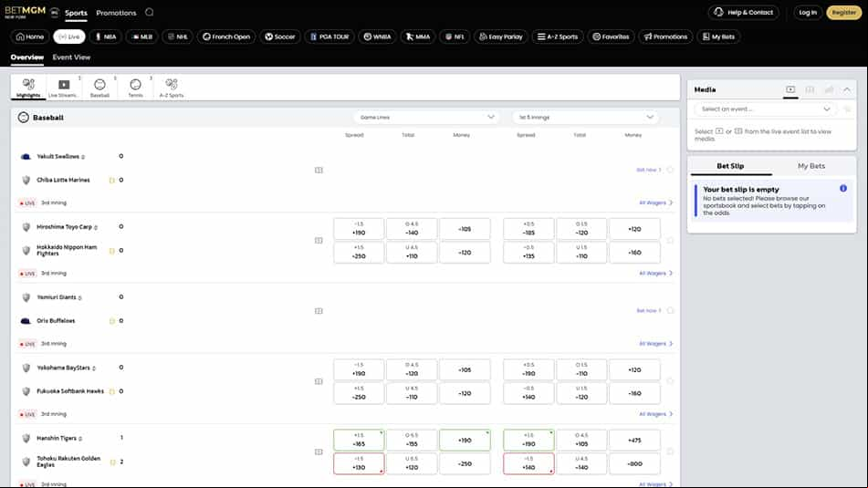
Task: Switch to the My Bets tab
Action: click(x=811, y=166)
